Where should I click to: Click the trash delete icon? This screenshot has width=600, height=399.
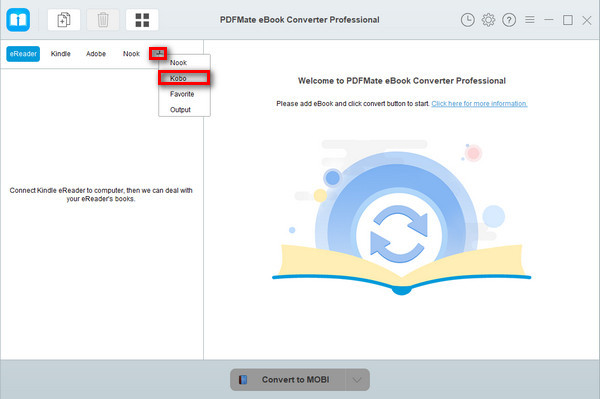tap(103, 20)
